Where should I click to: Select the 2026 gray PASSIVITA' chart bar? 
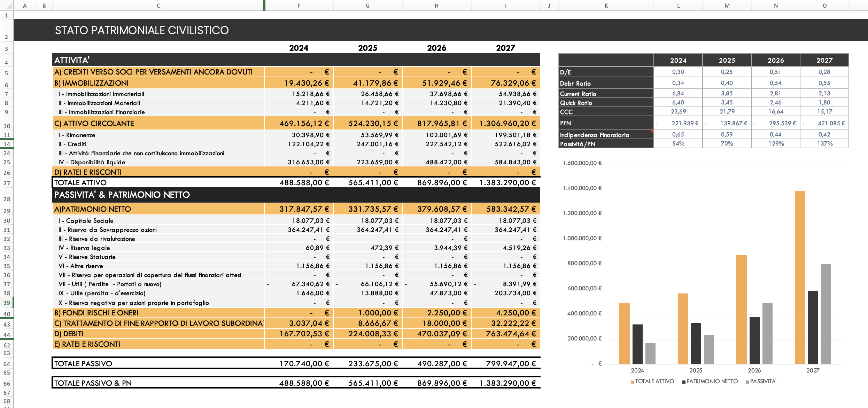click(x=767, y=333)
